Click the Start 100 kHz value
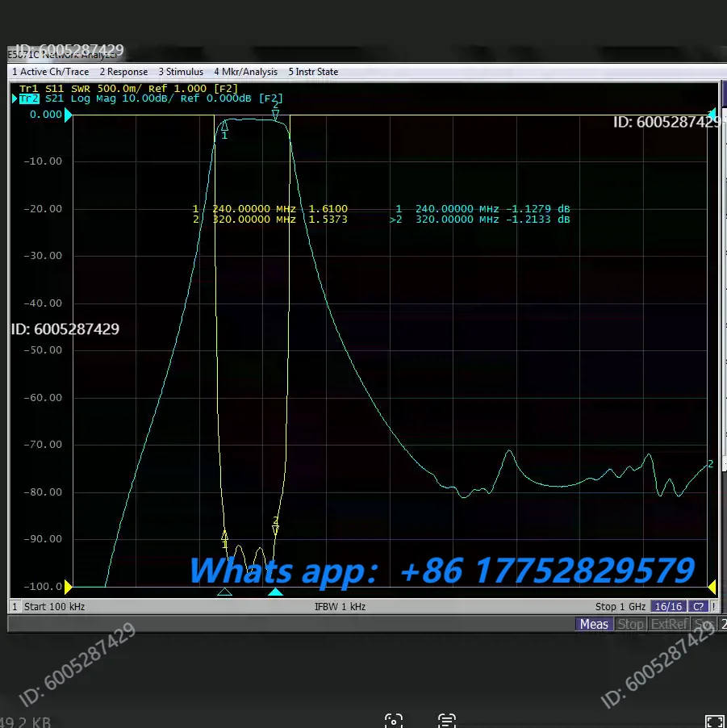The width and height of the screenshot is (727, 728). point(54,606)
